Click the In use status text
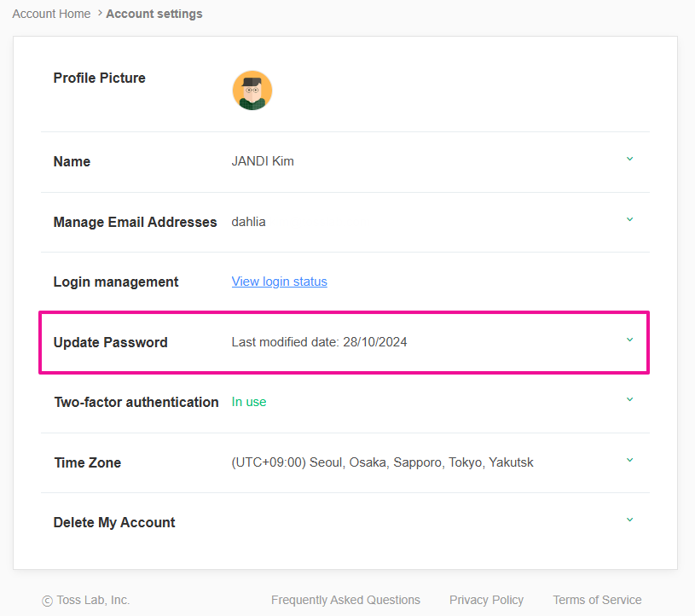The image size is (695, 616). coord(249,402)
